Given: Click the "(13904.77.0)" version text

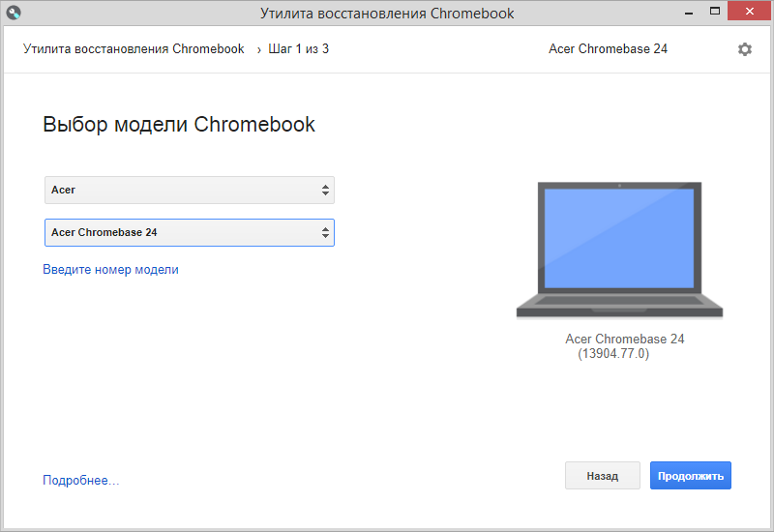Looking at the screenshot, I should coord(613,353).
